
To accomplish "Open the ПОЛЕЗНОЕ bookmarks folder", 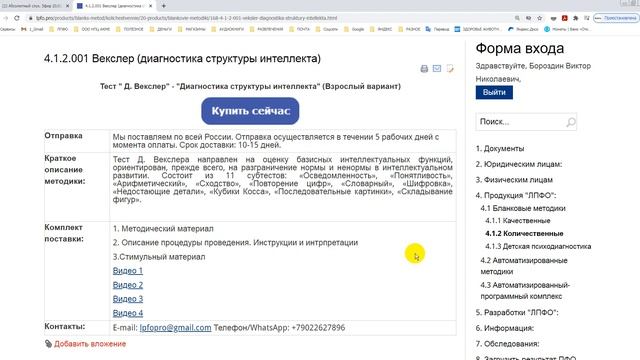I will [129, 29].
